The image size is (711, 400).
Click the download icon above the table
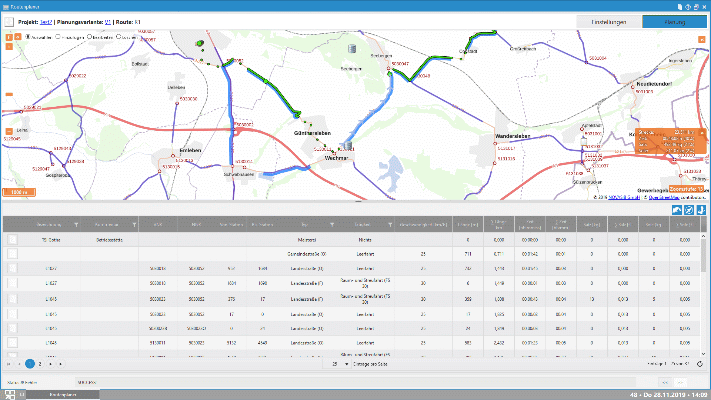click(x=700, y=209)
